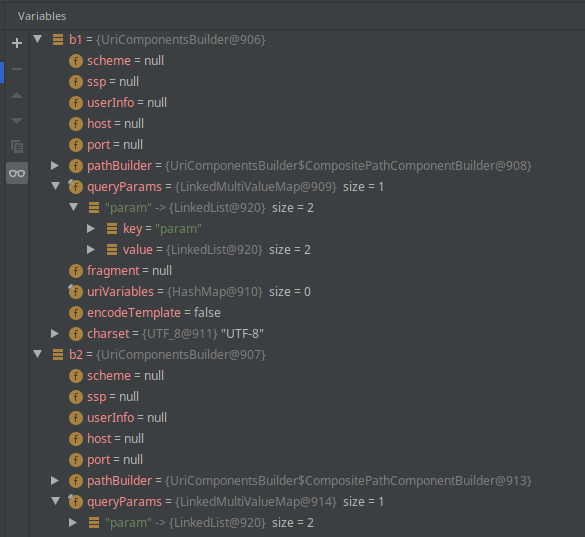
Task: Click field icon next to b2 userInfo
Action: click(76, 418)
